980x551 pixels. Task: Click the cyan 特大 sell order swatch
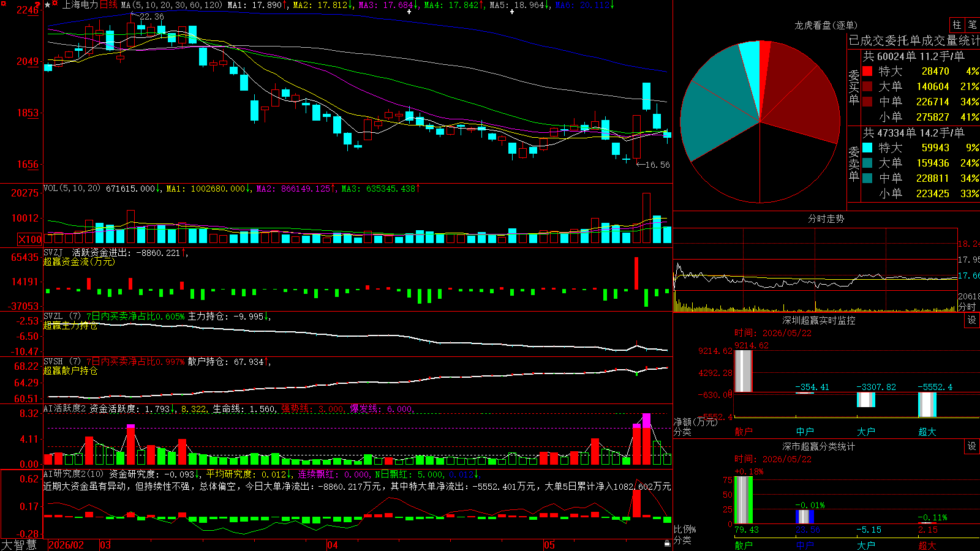coord(867,148)
